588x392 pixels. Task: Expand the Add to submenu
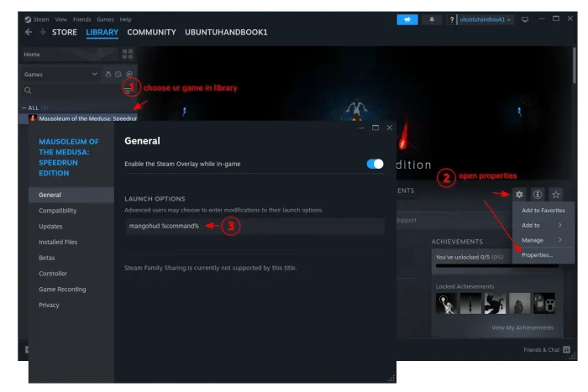click(x=543, y=225)
